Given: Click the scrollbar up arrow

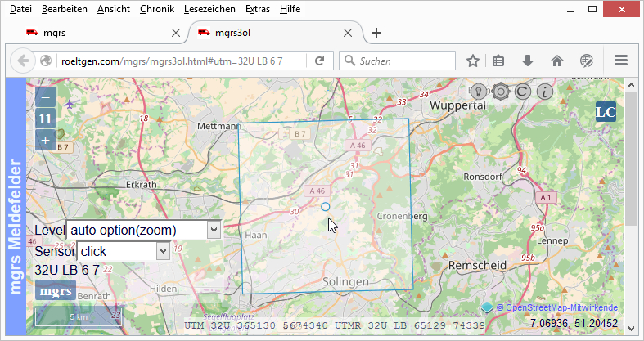Looking at the screenshot, I should (x=632, y=85).
